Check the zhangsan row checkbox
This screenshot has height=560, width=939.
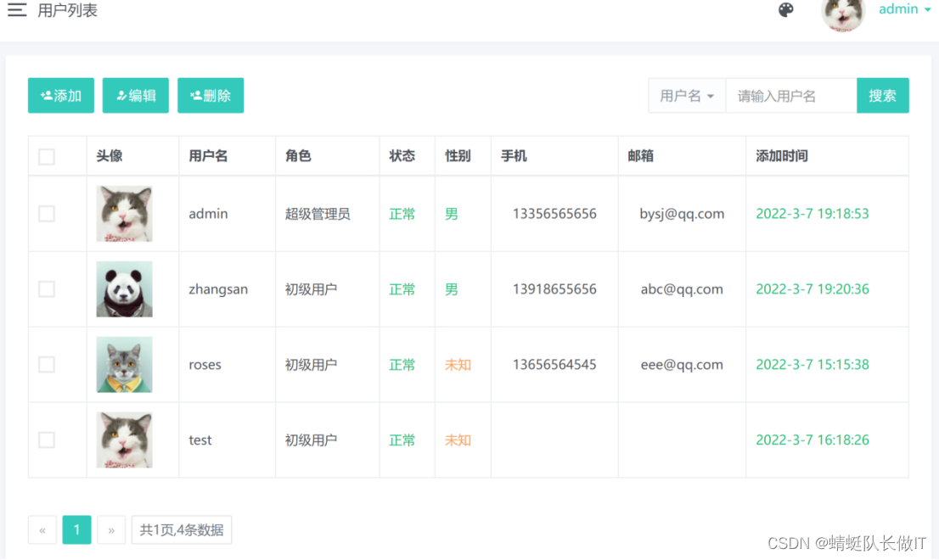(47, 289)
